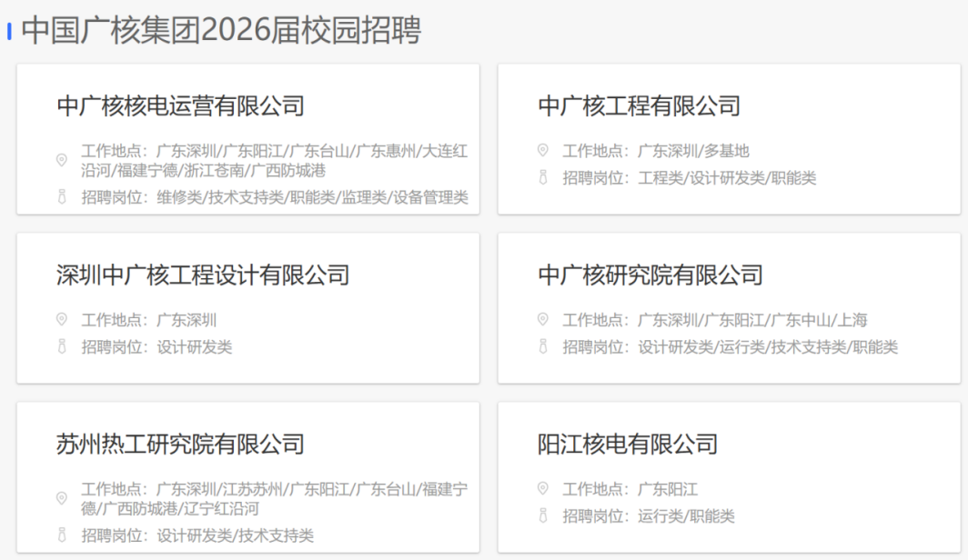968x560 pixels.
Task: Click position icon in 深圳中广核工程设计 card
Action: click(x=62, y=346)
